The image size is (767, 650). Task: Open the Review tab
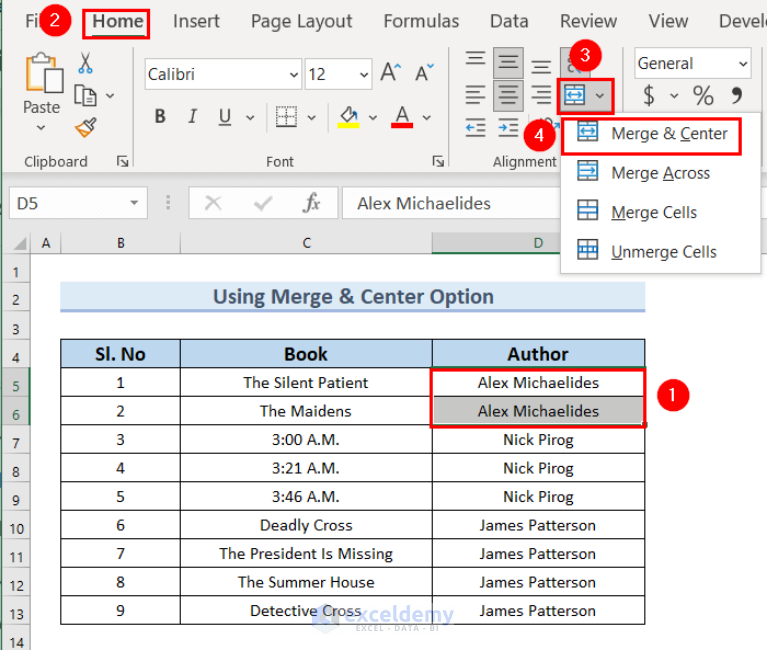(x=588, y=22)
